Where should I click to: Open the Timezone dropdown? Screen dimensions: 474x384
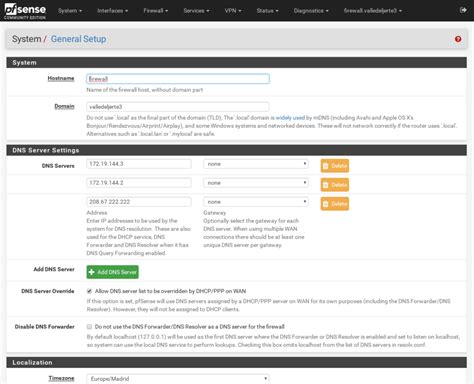[x=178, y=379]
